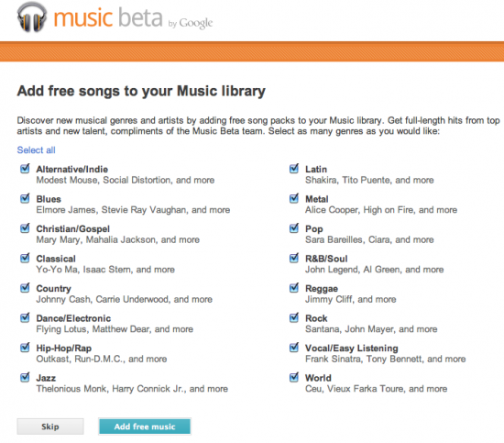Image resolution: width=504 pixels, height=443 pixels.
Task: Toggle the Jazz genre checkbox
Action: pyautogui.click(x=25, y=377)
